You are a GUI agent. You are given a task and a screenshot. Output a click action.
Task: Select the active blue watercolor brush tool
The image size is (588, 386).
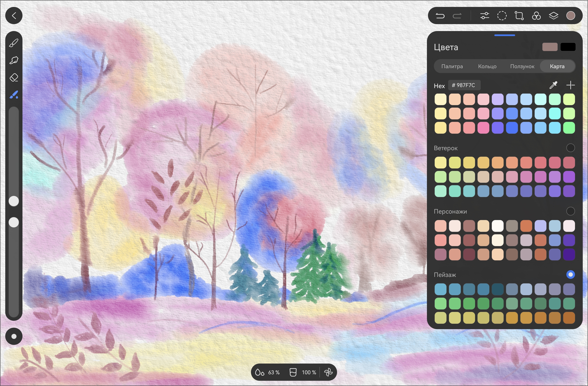coord(14,95)
